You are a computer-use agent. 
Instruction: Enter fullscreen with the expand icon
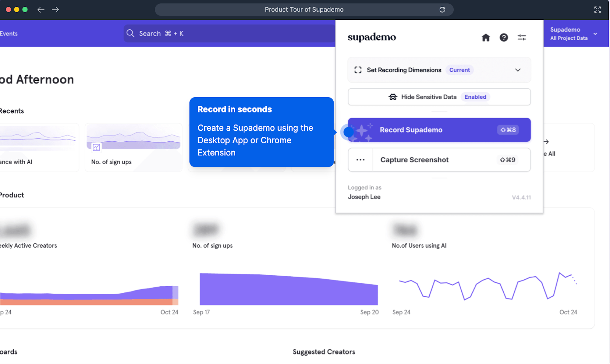pos(597,10)
